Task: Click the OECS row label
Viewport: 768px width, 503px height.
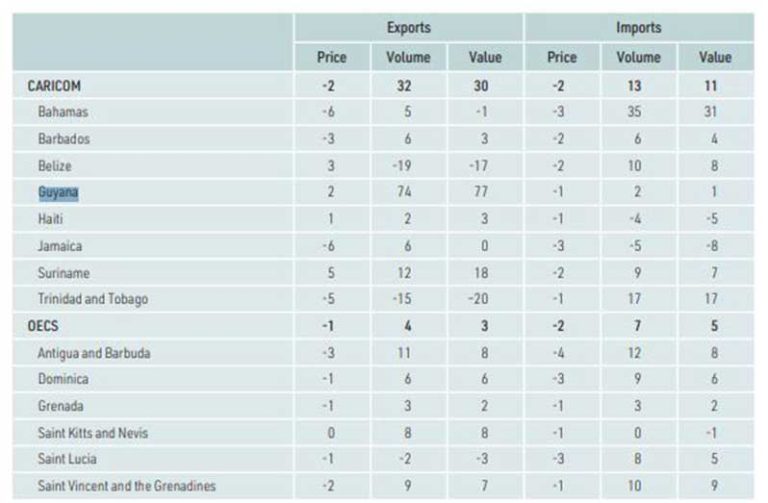Action: point(43,326)
